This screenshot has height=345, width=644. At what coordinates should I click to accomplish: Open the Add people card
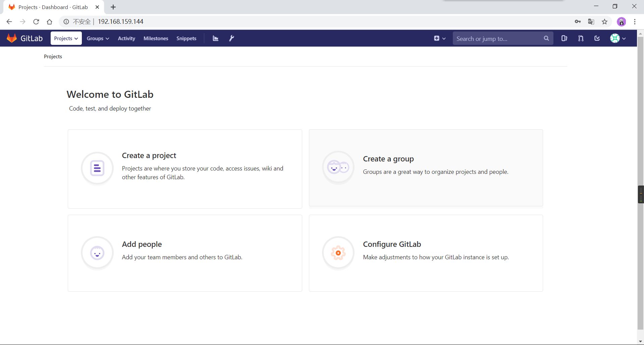(x=185, y=253)
